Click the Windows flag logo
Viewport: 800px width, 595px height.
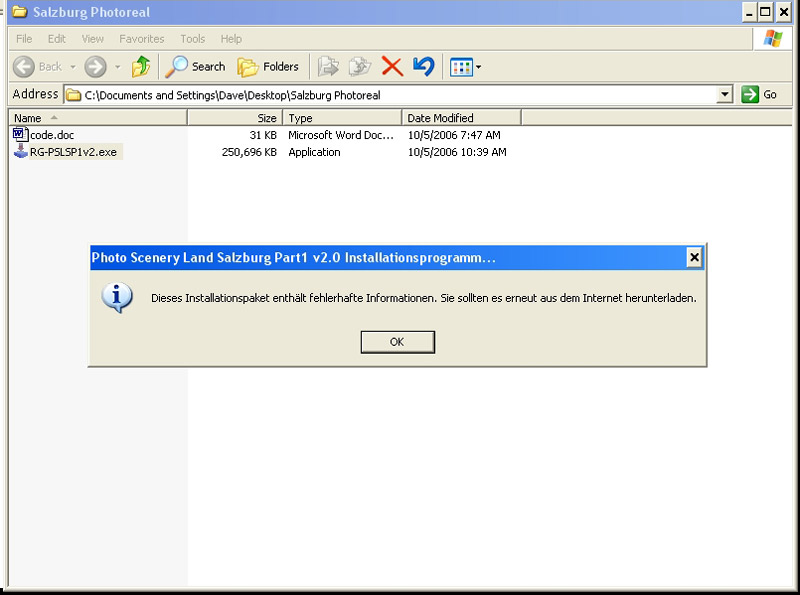772,39
